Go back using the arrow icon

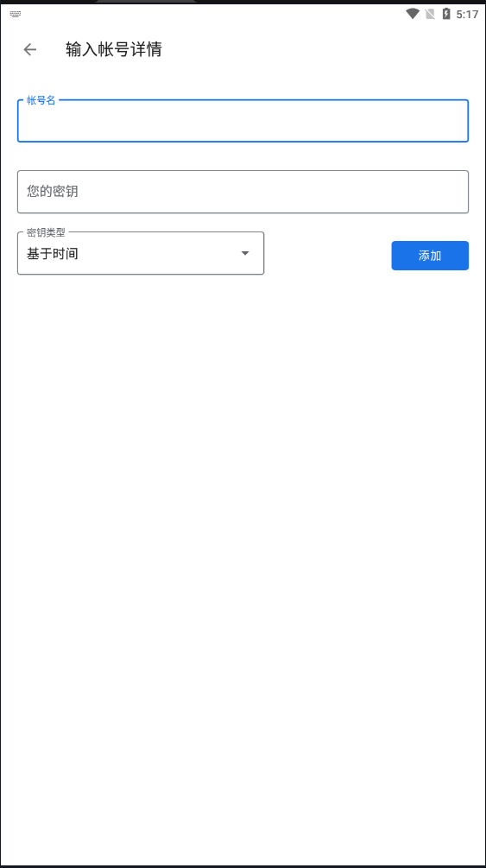coord(30,49)
